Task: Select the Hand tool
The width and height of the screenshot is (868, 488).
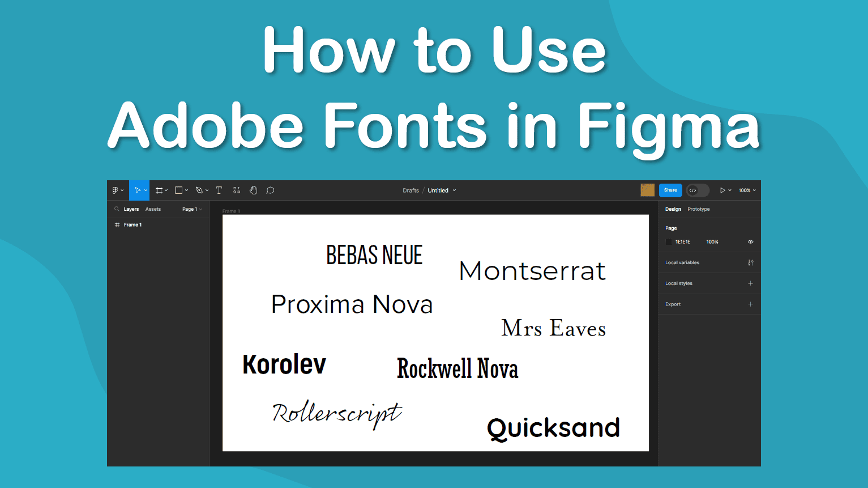Action: pyautogui.click(x=254, y=190)
